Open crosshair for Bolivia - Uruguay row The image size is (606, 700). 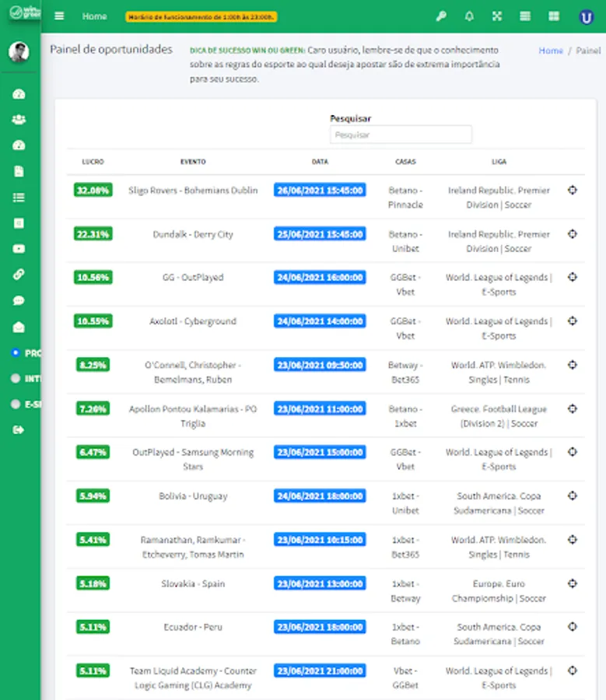(x=573, y=495)
